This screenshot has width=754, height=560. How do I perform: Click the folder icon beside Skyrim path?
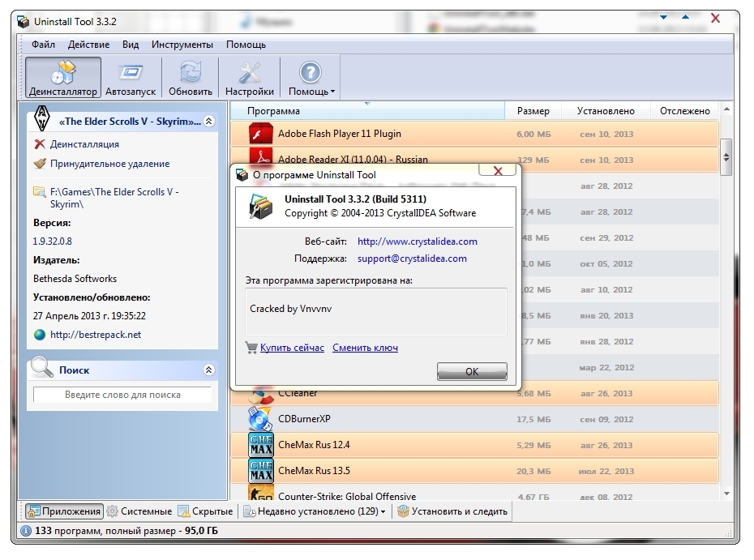(x=39, y=192)
